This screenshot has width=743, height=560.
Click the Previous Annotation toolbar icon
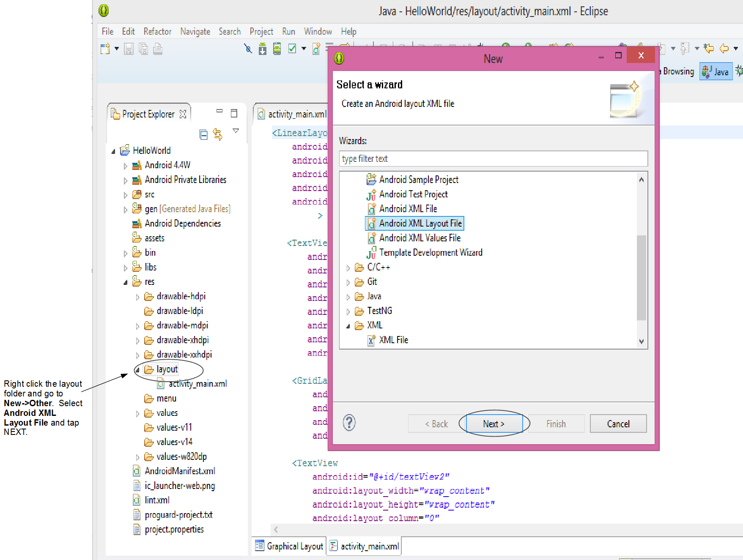tap(685, 49)
